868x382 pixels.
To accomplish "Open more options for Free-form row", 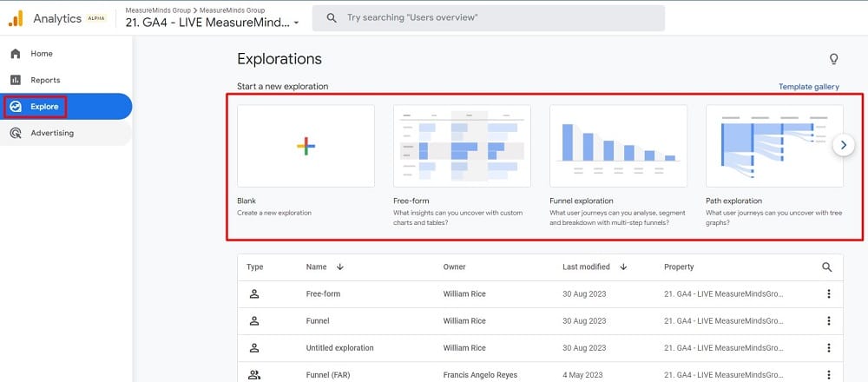I will click(x=828, y=294).
